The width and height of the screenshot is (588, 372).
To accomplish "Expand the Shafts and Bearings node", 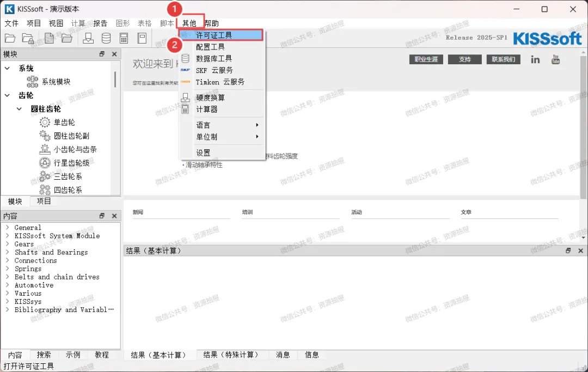I will click(x=7, y=252).
